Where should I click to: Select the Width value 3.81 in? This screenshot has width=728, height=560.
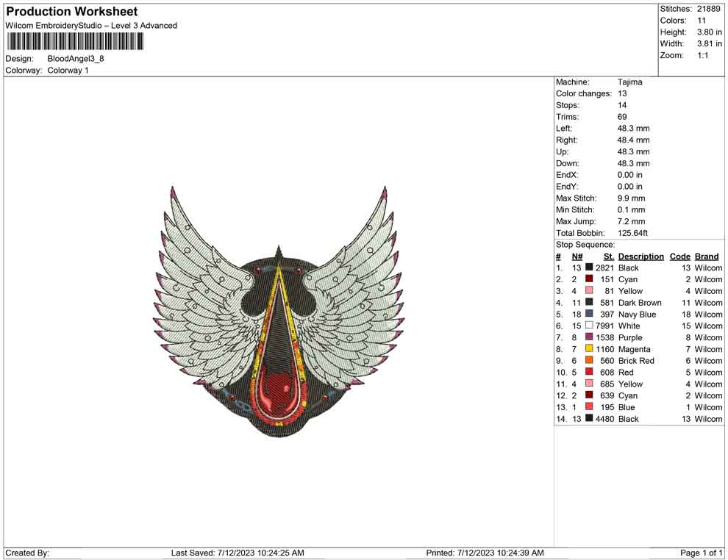[x=710, y=43]
